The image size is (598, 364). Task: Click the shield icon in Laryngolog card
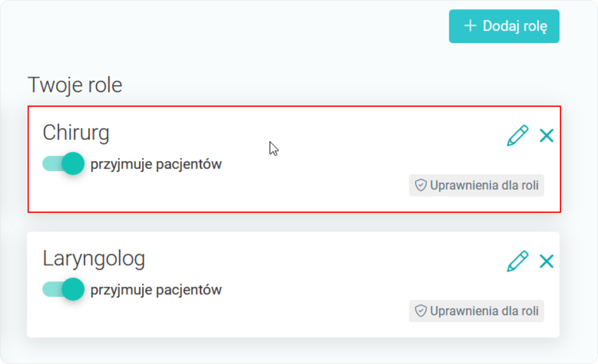click(420, 311)
